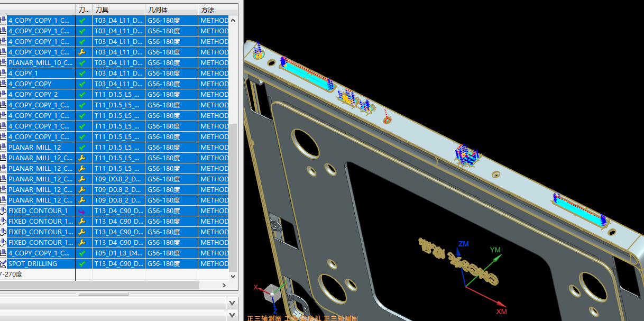Click the mill icon of PLANAR_MILL_10_C operation

(x=3, y=62)
